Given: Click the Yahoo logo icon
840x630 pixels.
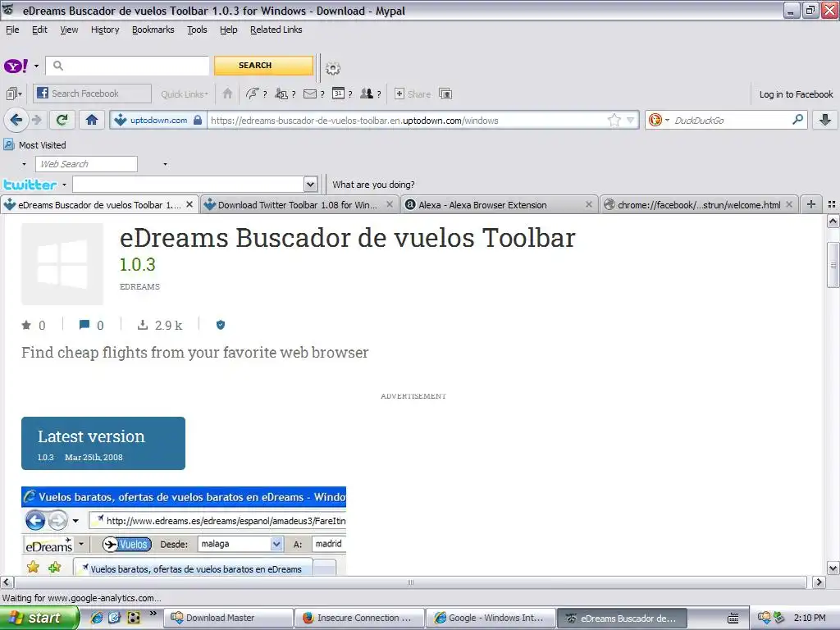Looking at the screenshot, I should [x=16, y=66].
